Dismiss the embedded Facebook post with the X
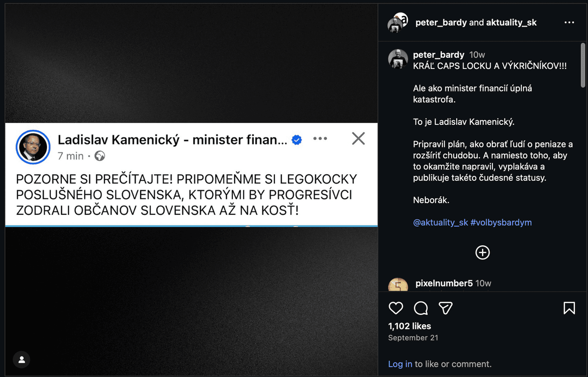 [358, 139]
